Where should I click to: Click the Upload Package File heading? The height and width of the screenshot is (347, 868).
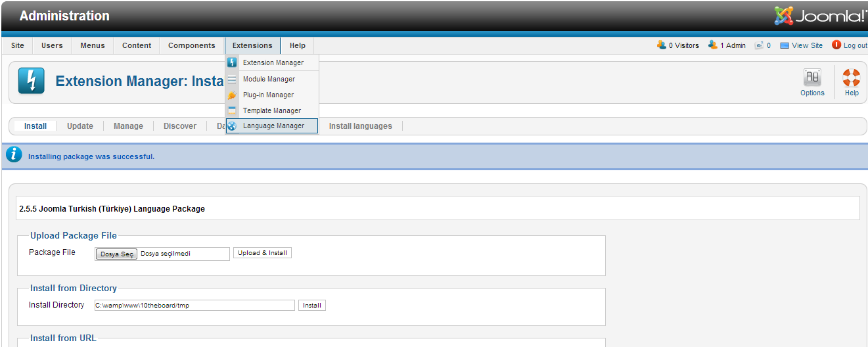[74, 235]
